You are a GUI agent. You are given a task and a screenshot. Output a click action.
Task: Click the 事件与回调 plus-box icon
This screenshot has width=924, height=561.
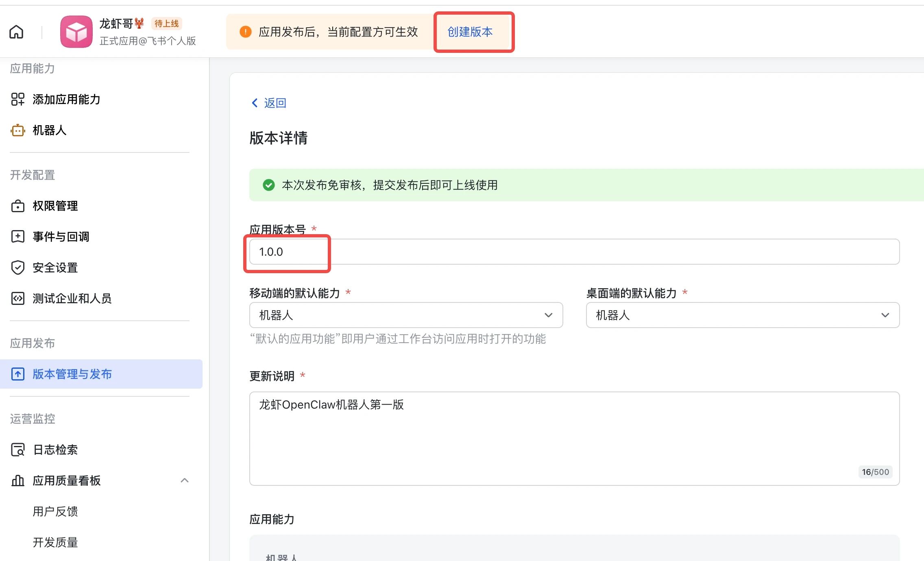tap(17, 237)
